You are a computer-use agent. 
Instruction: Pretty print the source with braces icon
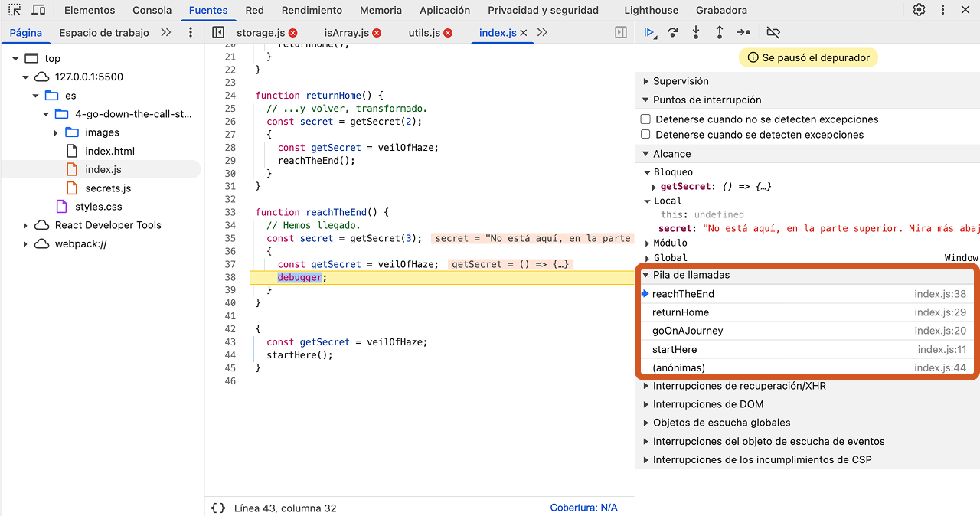(x=218, y=508)
